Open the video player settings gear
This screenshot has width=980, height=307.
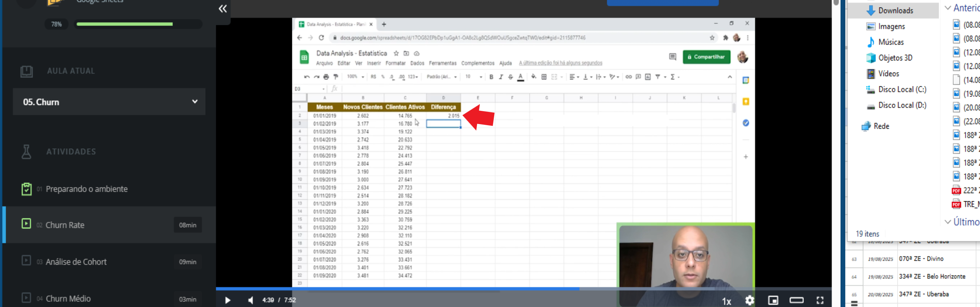[x=750, y=300]
